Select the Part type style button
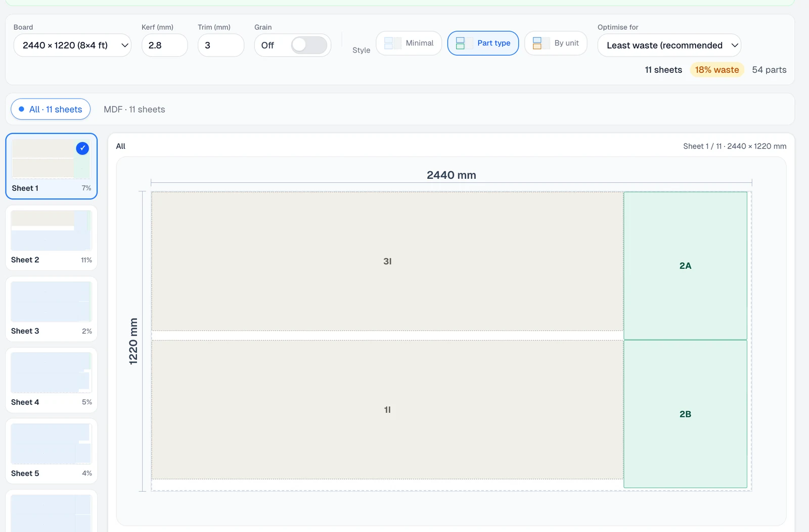 click(483, 43)
